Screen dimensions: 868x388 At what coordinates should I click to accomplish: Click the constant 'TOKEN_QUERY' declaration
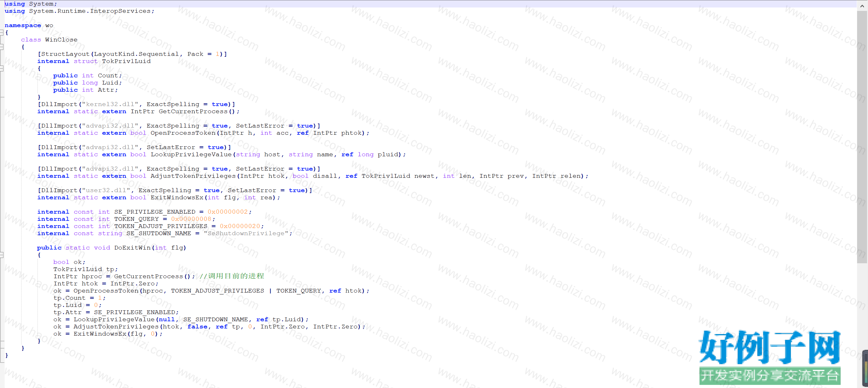click(136, 219)
